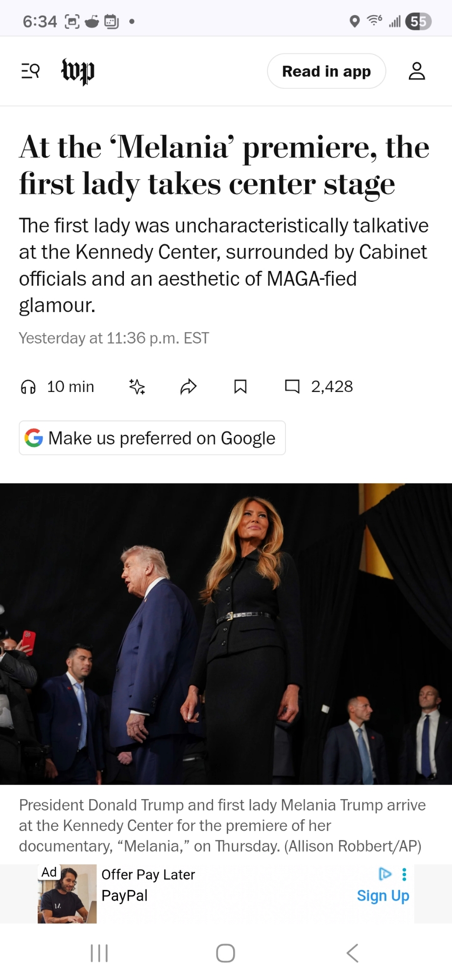Tap the 2,428 comments count
This screenshot has width=452, height=980.
click(x=332, y=387)
